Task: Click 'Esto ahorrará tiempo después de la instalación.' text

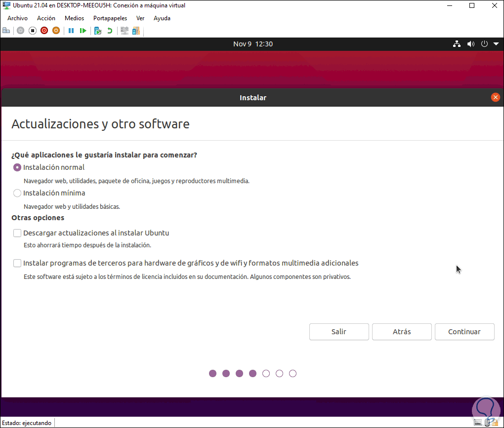Action: point(87,245)
